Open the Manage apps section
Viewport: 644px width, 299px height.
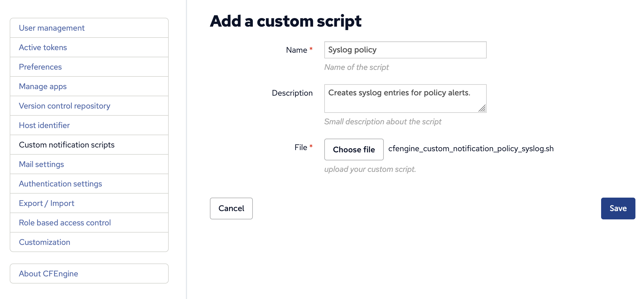point(43,86)
